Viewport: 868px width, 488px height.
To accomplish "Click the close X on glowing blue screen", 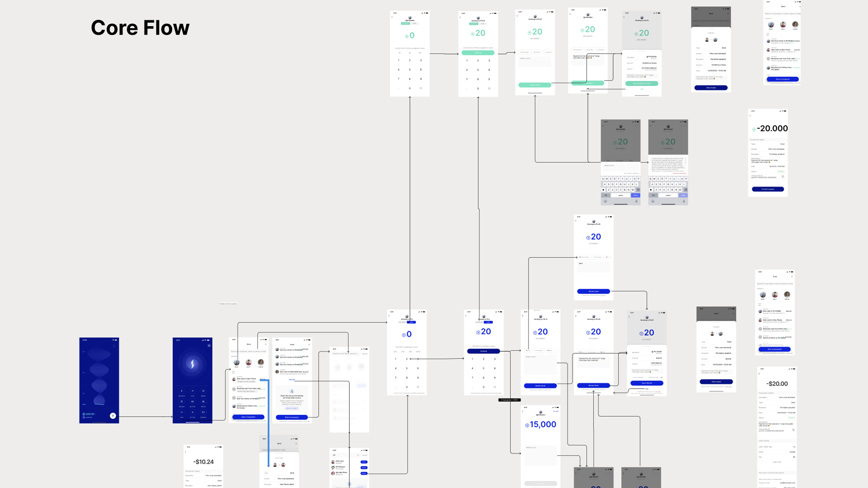I will pos(209,346).
